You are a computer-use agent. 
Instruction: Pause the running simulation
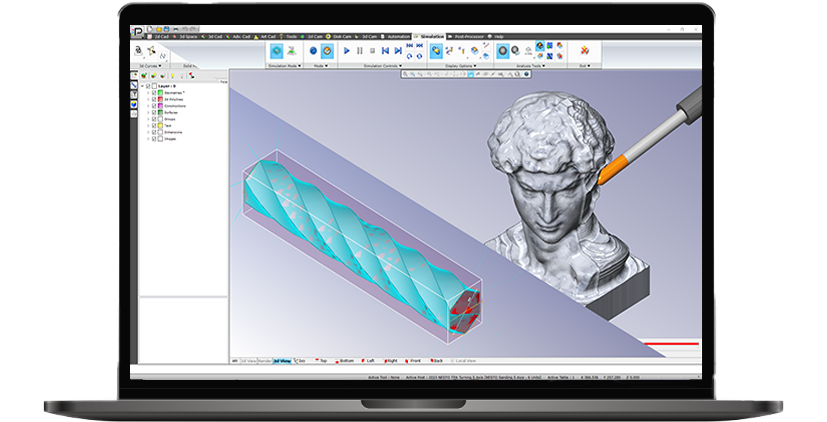point(360,51)
